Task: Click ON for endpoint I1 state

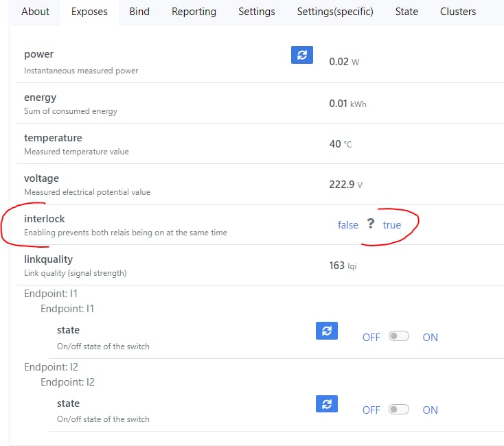Action: coord(430,337)
